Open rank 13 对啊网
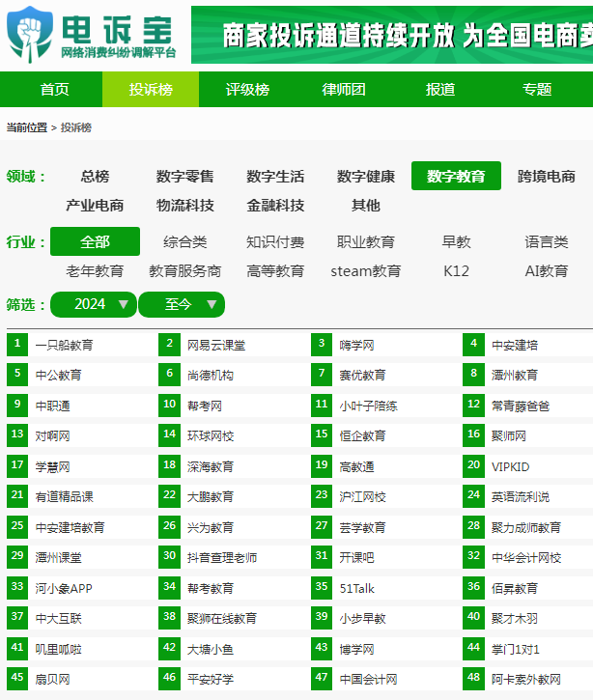Image resolution: width=593 pixels, height=700 pixels. coord(53,435)
